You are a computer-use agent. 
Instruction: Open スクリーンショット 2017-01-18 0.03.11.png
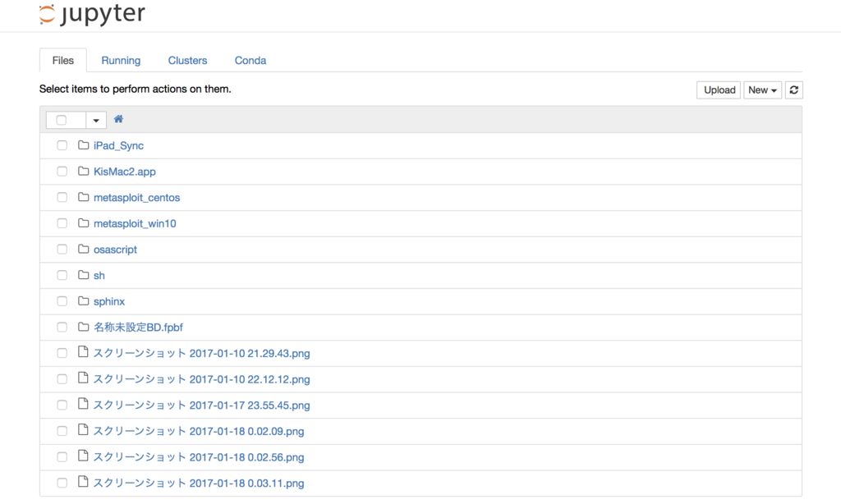pyautogui.click(x=199, y=483)
